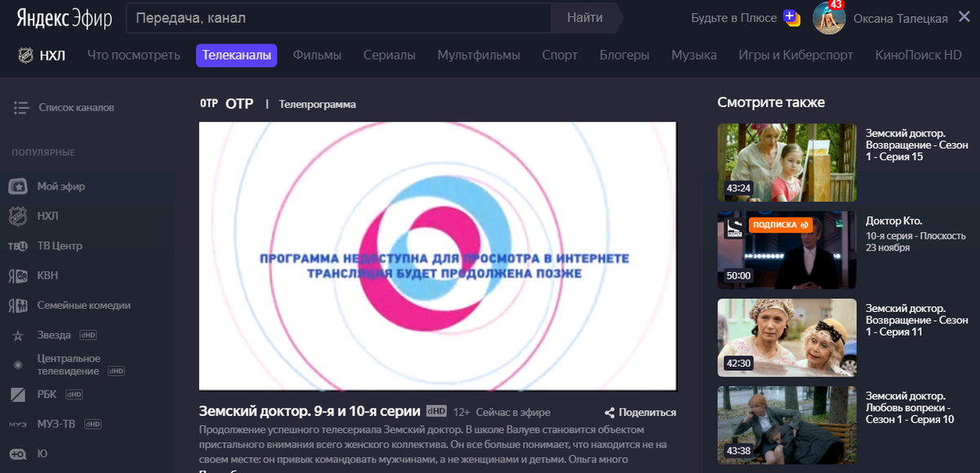The height and width of the screenshot is (473, 980).
Task: Click the Сейчас в эфире status text
Action: [x=514, y=413]
